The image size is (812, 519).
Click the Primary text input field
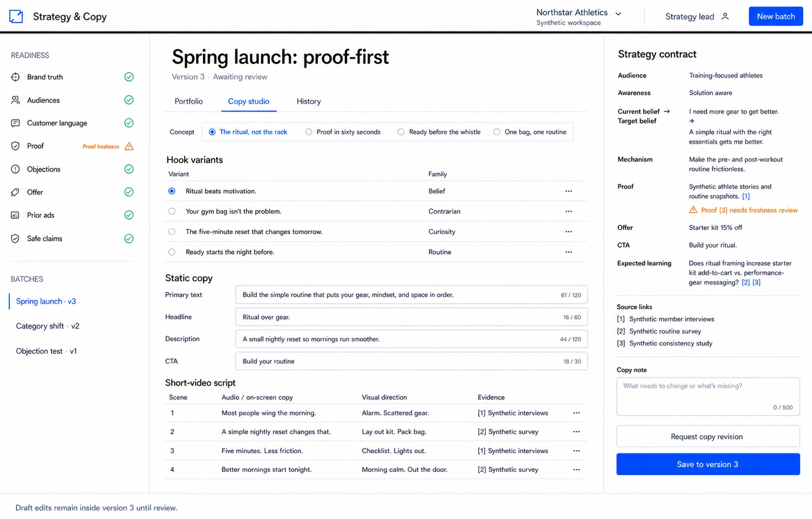tap(411, 295)
